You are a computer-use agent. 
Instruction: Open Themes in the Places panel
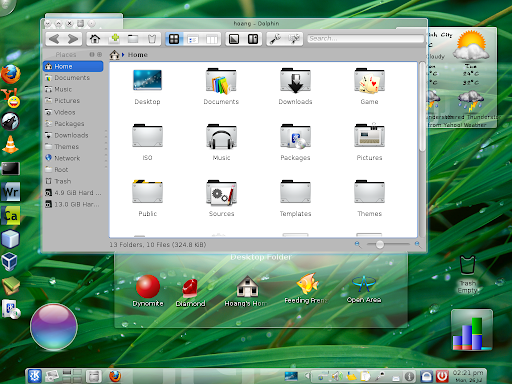coord(73,147)
